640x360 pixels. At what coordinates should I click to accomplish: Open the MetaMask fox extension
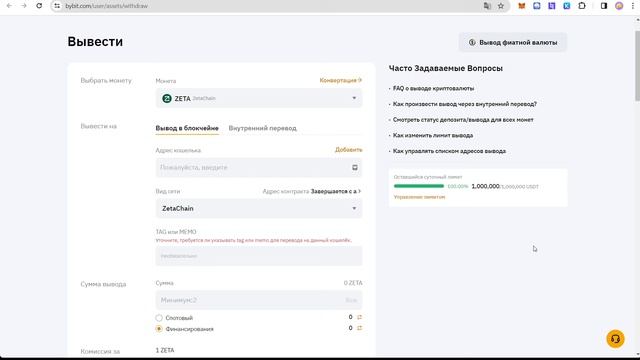click(x=522, y=6)
